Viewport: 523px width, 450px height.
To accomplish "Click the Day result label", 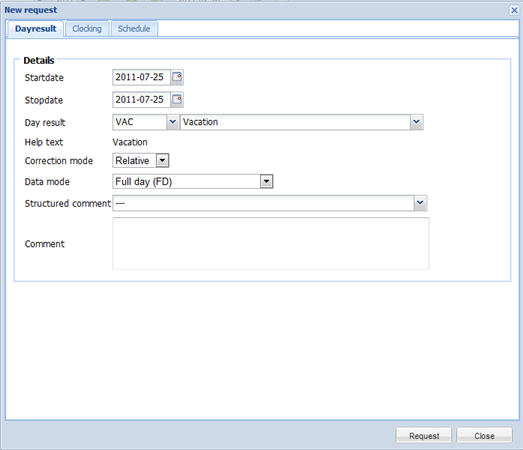I will click(x=45, y=123).
